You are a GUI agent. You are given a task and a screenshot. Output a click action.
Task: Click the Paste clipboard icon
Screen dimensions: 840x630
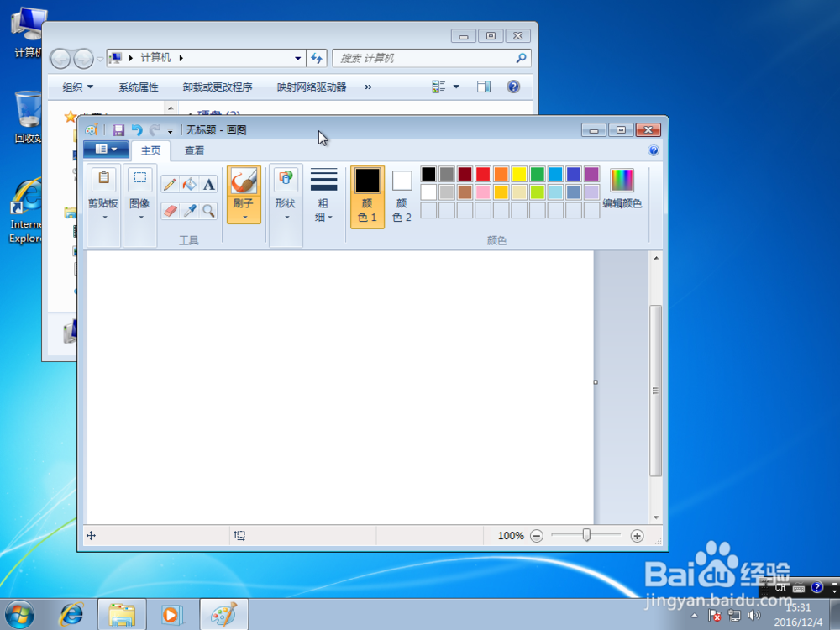point(104,179)
